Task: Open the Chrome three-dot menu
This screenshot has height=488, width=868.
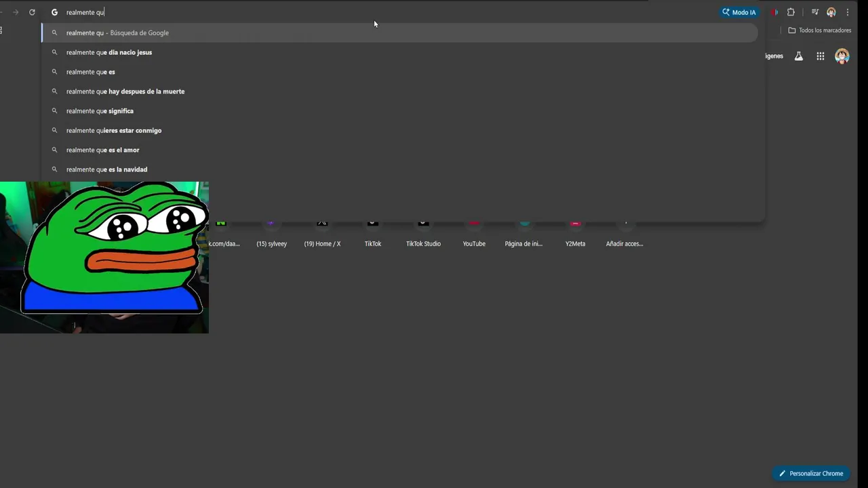Action: (848, 12)
